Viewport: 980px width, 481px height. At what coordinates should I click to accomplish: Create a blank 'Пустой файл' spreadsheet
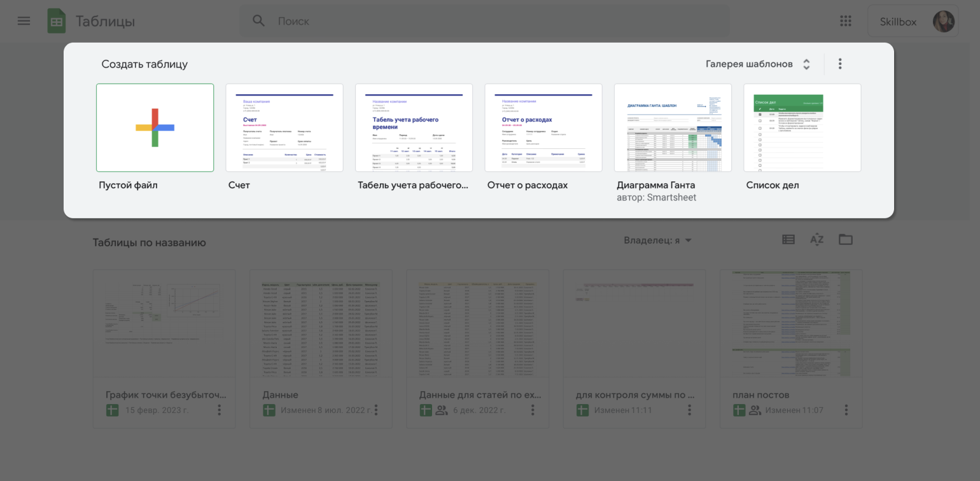pos(155,128)
